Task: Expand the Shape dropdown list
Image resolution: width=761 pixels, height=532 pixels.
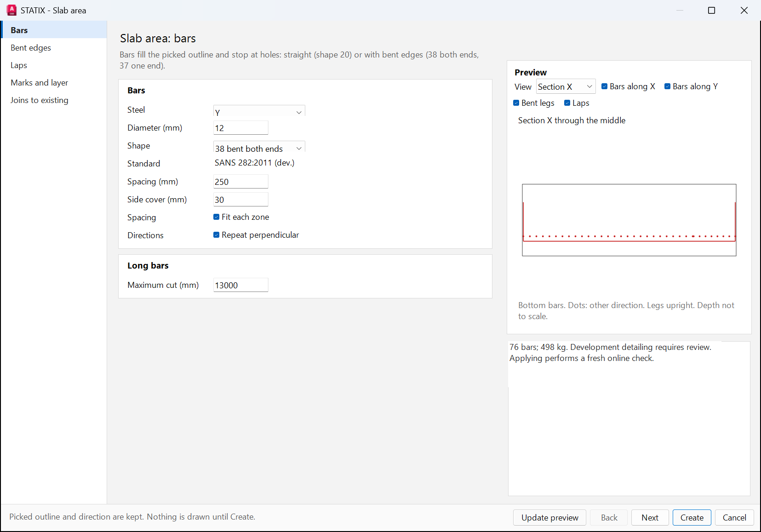Action: [x=259, y=147]
